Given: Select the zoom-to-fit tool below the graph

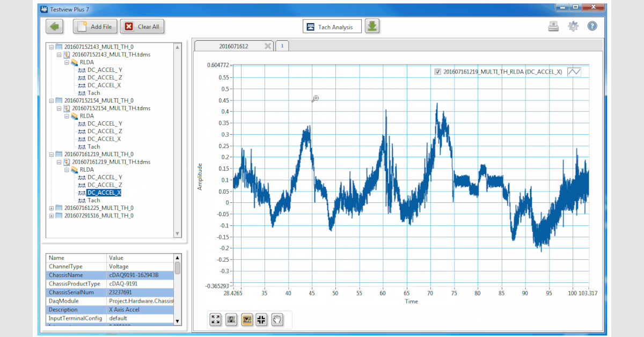Looking at the screenshot, I should point(215,319).
